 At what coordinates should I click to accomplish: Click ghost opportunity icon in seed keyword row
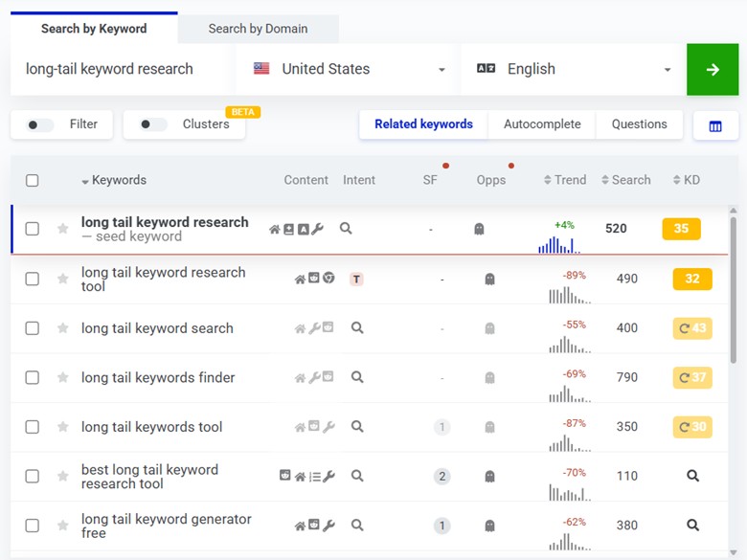pos(479,230)
